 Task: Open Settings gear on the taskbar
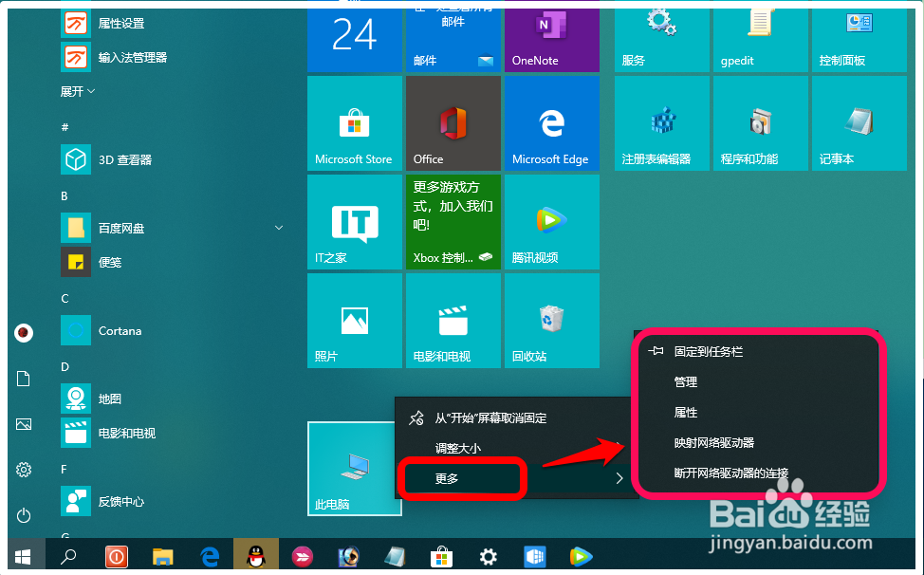point(488,556)
